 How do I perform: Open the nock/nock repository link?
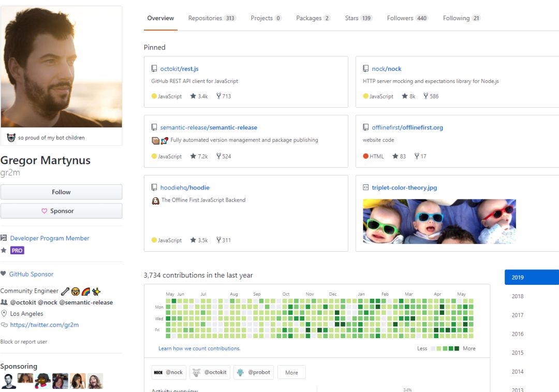(x=387, y=68)
